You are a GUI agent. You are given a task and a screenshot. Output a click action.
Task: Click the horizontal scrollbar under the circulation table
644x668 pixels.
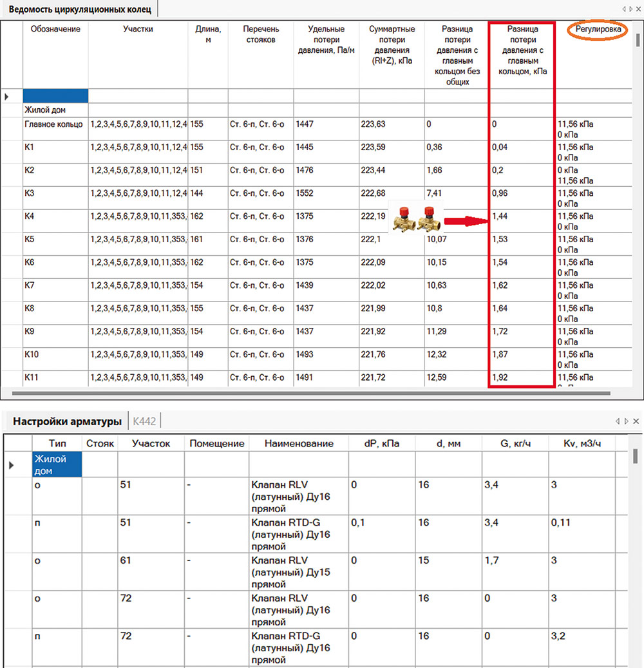point(309,391)
